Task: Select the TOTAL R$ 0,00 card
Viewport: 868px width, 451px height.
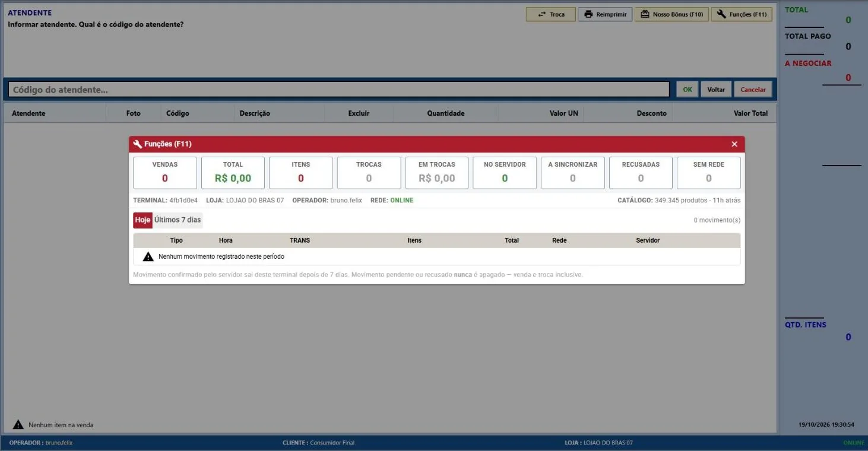Action: click(x=233, y=173)
